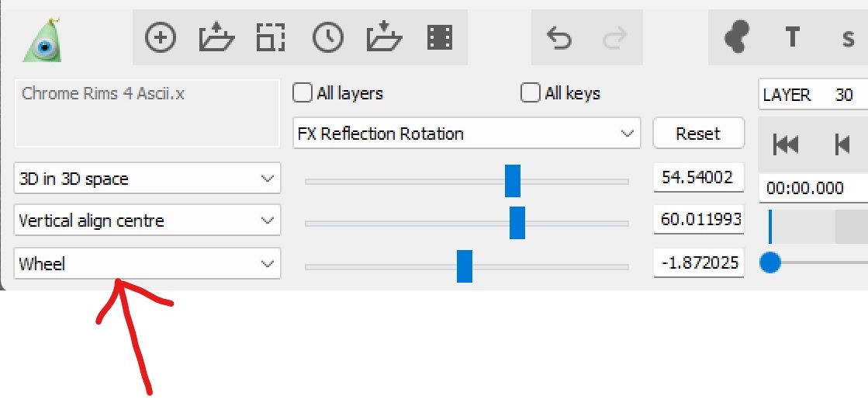Open the Wheel style dropdown

147,263
